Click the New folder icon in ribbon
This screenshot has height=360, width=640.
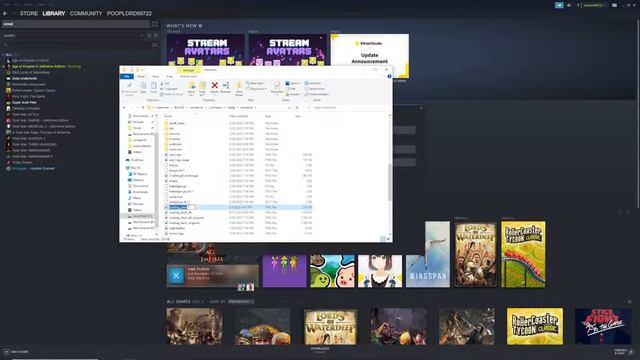[239, 88]
